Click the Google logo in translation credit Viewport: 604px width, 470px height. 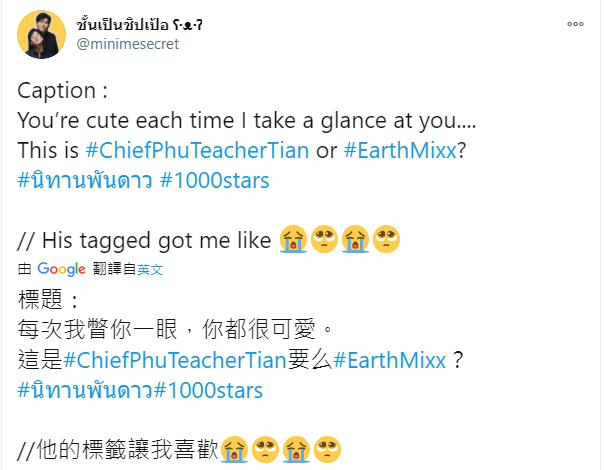(x=61, y=269)
